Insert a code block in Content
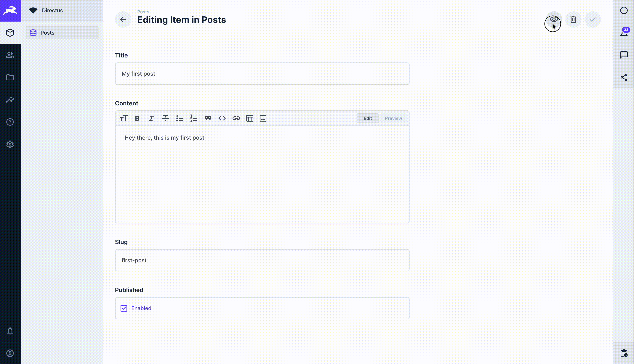Screen dimensions: 634x364 click(222, 118)
